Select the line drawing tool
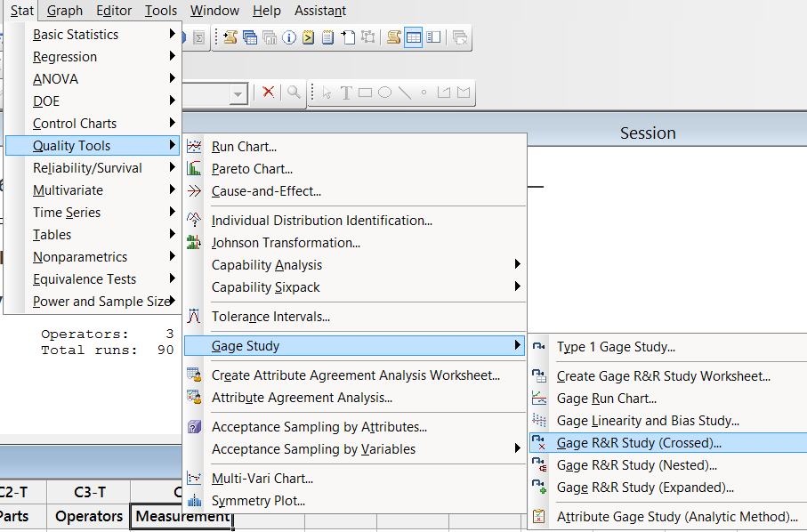807x532 pixels. coord(405,93)
